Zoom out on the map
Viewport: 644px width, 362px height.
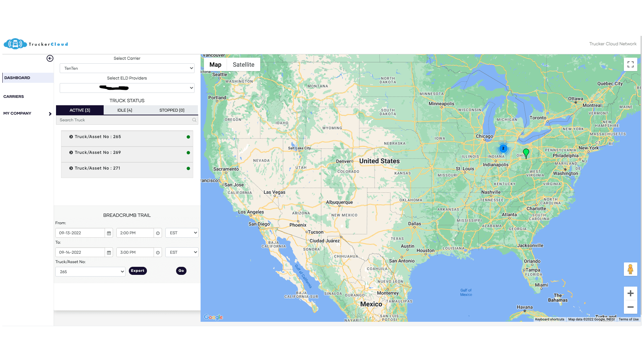click(x=630, y=307)
